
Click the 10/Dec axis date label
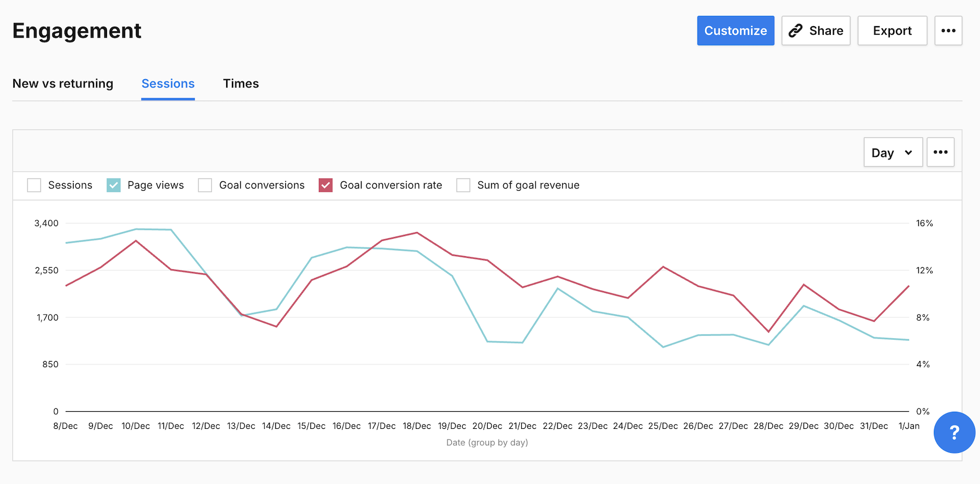point(135,426)
